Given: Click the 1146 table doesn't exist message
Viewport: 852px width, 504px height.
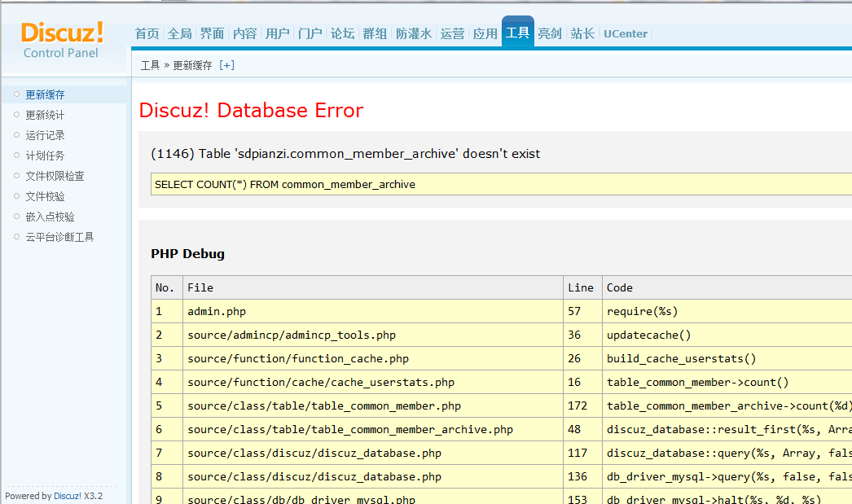Looking at the screenshot, I should tap(345, 154).
